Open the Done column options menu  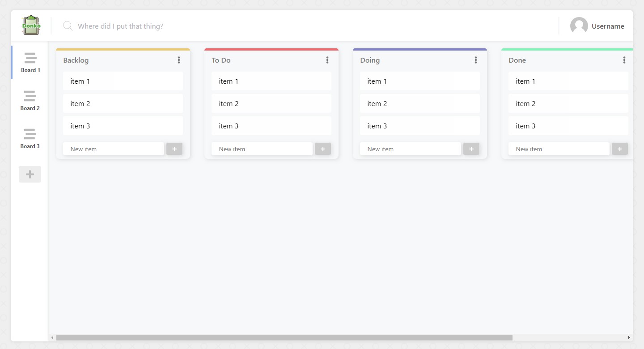624,60
